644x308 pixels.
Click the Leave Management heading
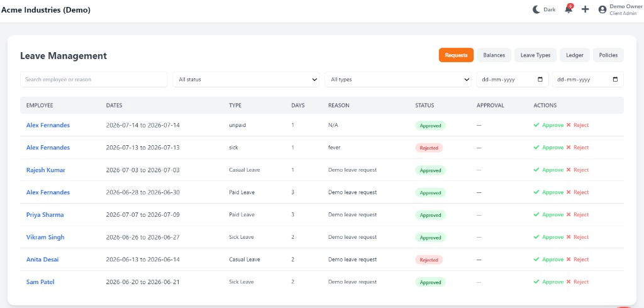click(64, 56)
